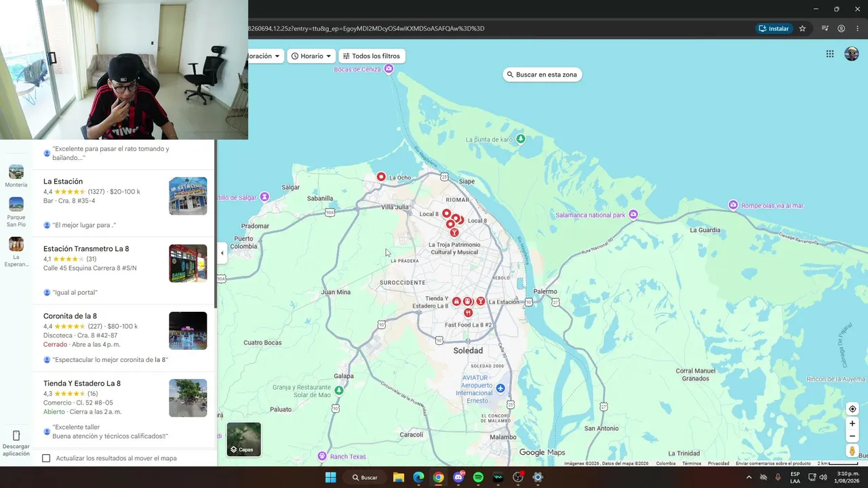Click the Soledad city label
This screenshot has height=488, width=868.
tap(468, 350)
